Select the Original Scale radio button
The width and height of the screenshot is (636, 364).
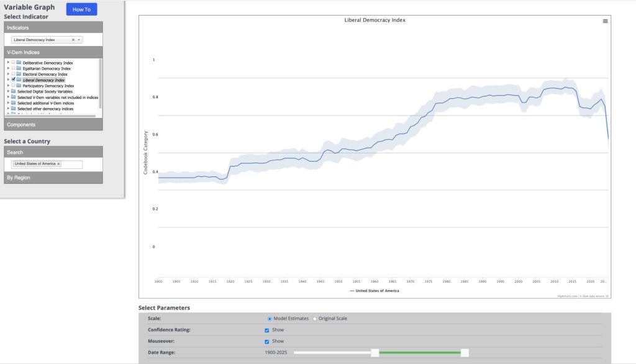click(314, 319)
